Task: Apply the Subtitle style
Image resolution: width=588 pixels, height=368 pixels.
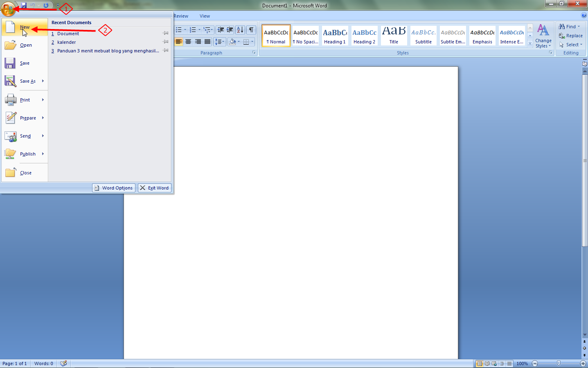Action: pyautogui.click(x=424, y=36)
